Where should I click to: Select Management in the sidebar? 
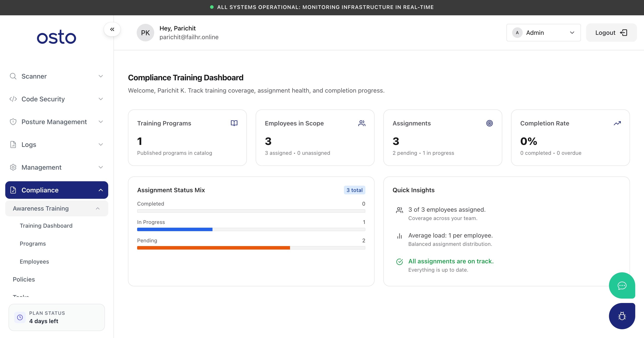point(57,167)
